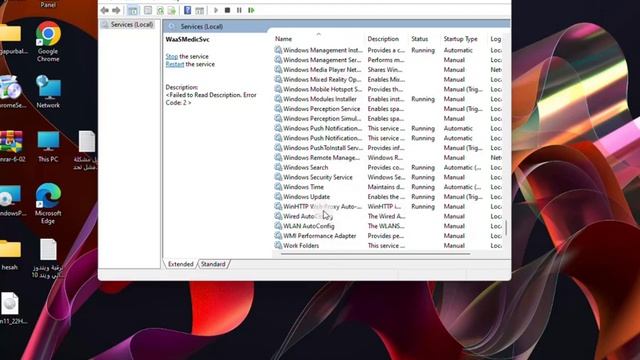
Task: Refresh the services list from toolbar
Action: coord(160,11)
